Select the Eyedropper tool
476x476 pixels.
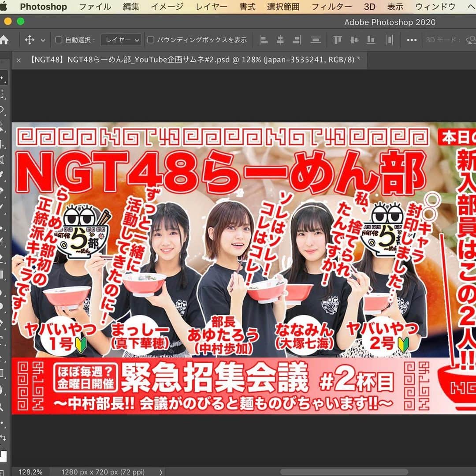pyautogui.click(x=3, y=175)
